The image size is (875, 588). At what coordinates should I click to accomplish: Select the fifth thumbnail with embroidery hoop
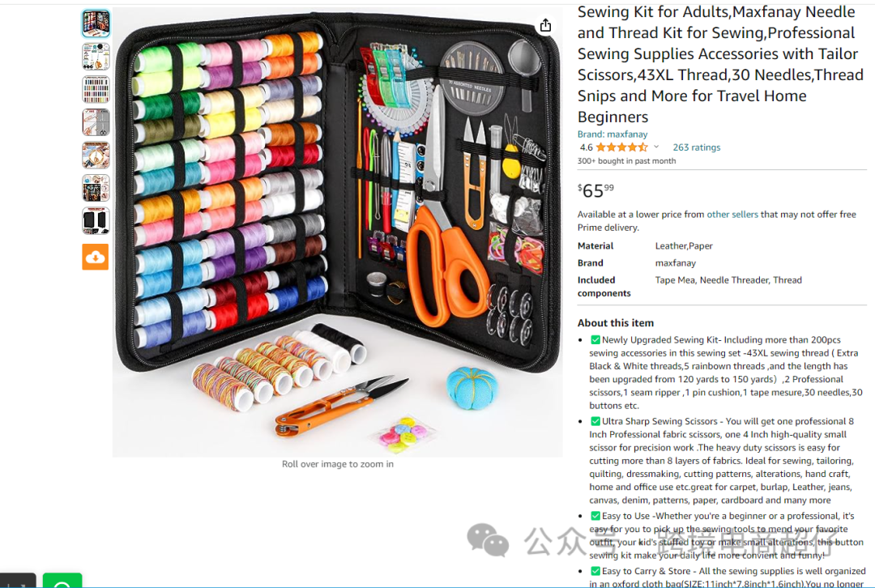pyautogui.click(x=96, y=155)
